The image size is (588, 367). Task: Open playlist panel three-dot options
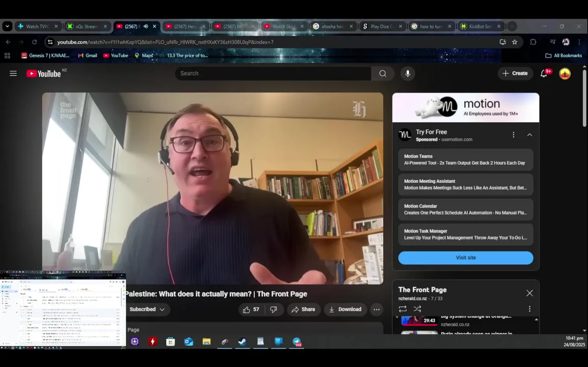529,309
